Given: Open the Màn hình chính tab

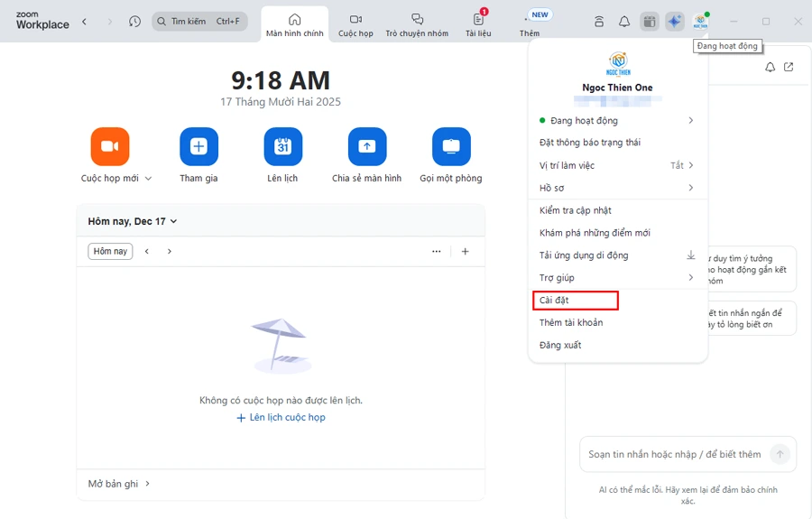Looking at the screenshot, I should click(295, 25).
